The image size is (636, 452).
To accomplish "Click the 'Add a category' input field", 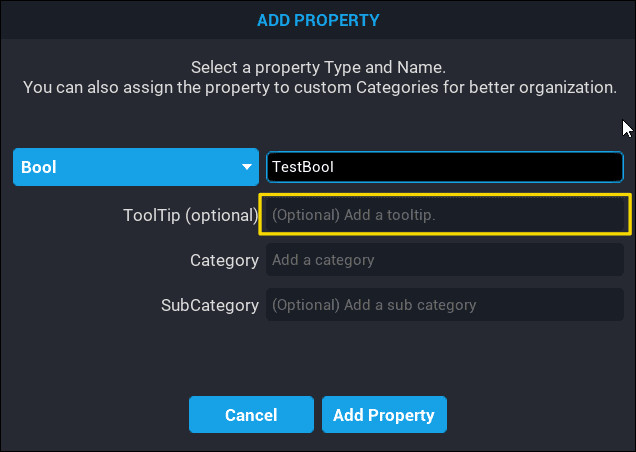I will pos(444,260).
